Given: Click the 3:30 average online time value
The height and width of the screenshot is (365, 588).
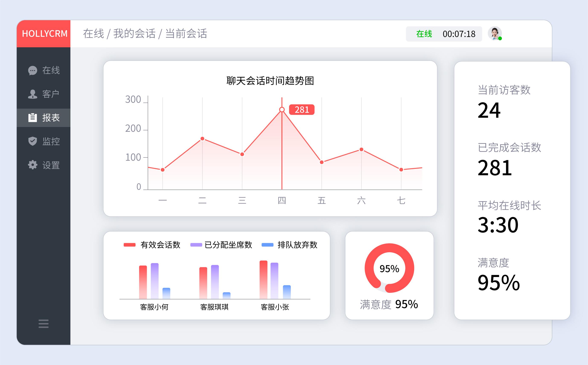Looking at the screenshot, I should (x=498, y=225).
